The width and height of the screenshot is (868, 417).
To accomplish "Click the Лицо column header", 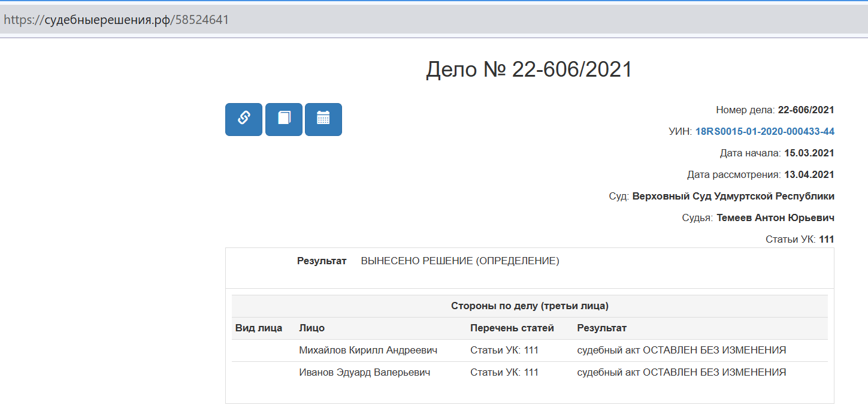I will (312, 328).
